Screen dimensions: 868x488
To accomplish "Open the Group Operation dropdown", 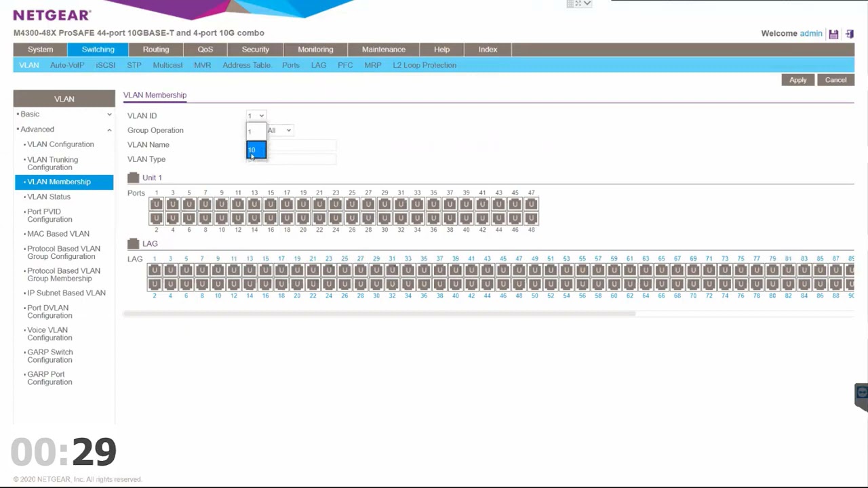I will 279,130.
